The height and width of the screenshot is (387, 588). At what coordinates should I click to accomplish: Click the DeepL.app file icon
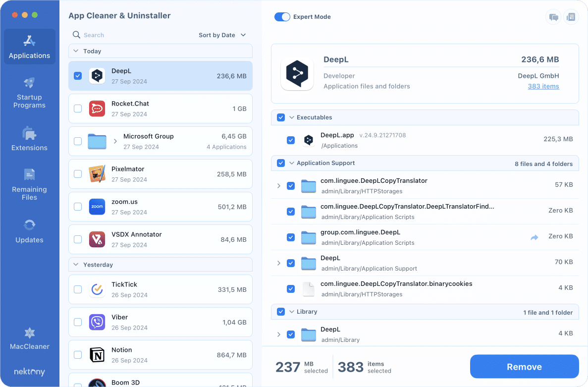click(x=309, y=140)
